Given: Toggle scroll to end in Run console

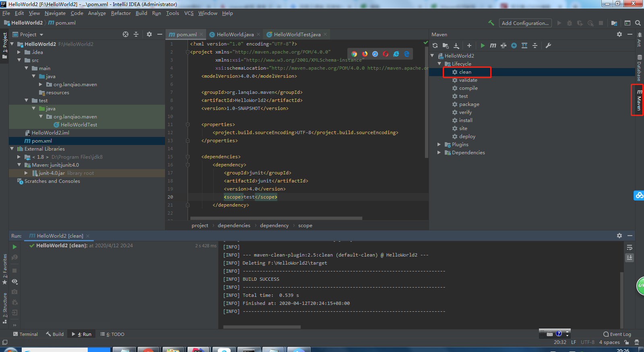Looking at the screenshot, I should tap(630, 258).
